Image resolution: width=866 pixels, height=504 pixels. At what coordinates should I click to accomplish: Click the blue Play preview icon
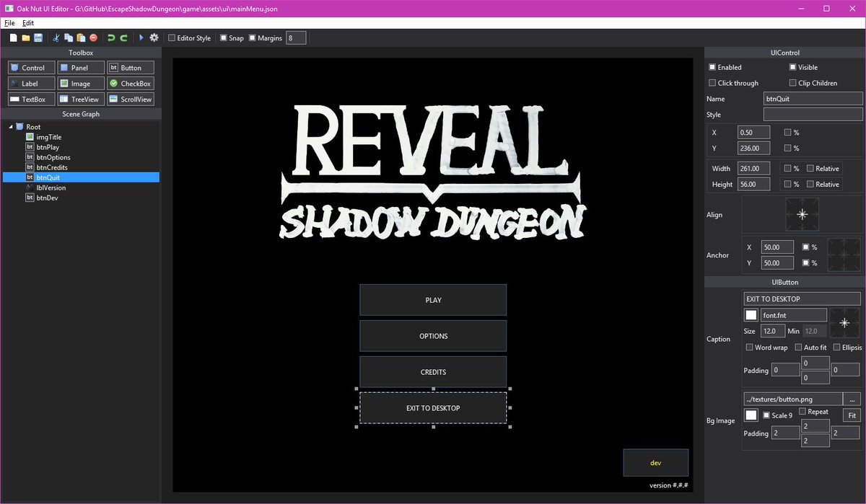point(141,37)
